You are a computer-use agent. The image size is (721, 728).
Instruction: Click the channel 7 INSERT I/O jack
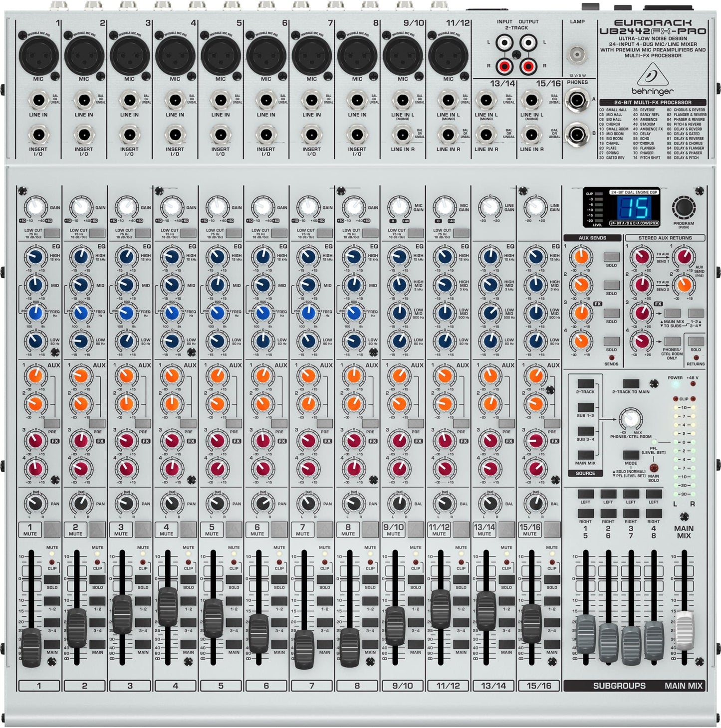coord(311,135)
